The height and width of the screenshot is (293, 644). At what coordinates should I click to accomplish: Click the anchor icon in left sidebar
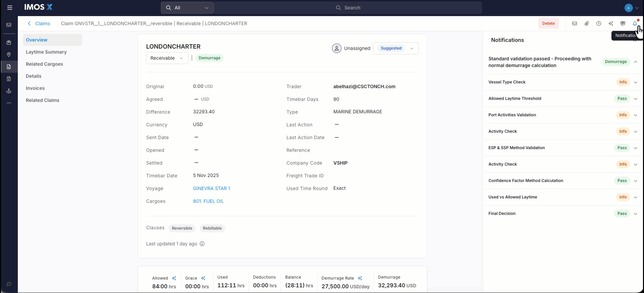9,91
